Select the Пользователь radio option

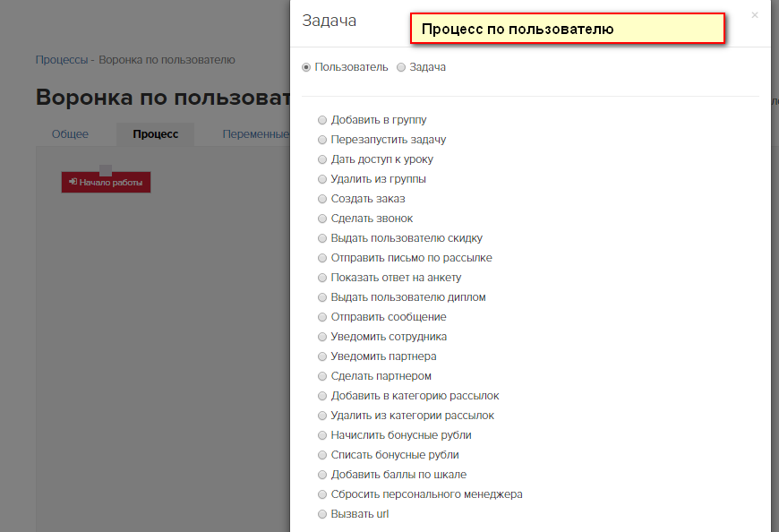[x=306, y=67]
